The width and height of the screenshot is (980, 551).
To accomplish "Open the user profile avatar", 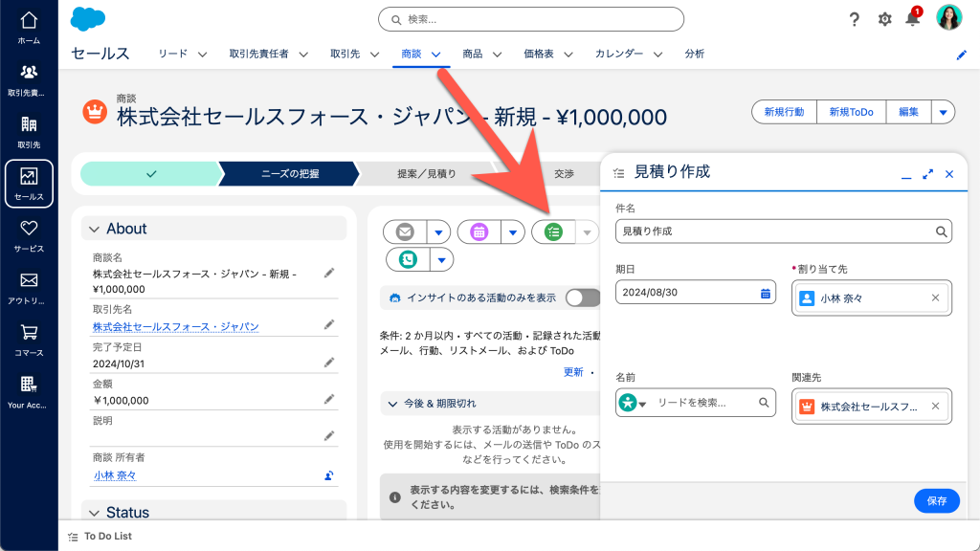I will point(948,17).
